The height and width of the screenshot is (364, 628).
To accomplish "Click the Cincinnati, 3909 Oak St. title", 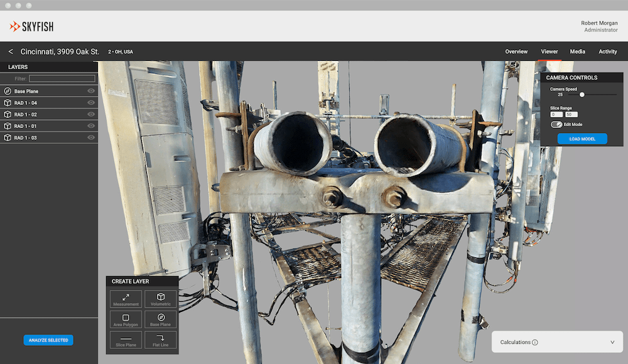I will (60, 51).
